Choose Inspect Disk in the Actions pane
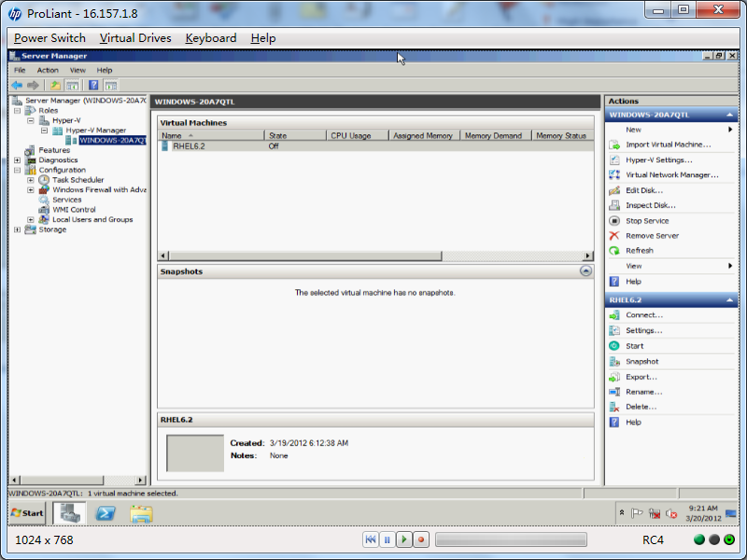This screenshot has height=560, width=747. (x=650, y=205)
